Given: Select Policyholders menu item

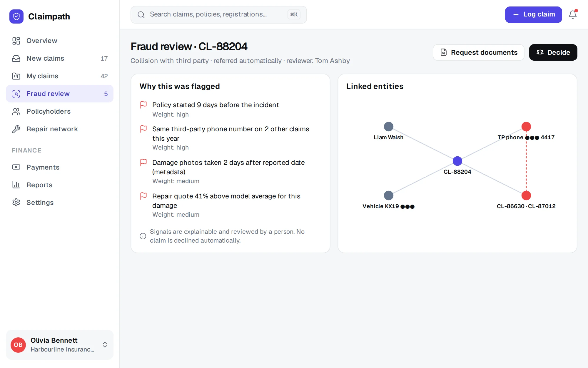Looking at the screenshot, I should (60, 111).
